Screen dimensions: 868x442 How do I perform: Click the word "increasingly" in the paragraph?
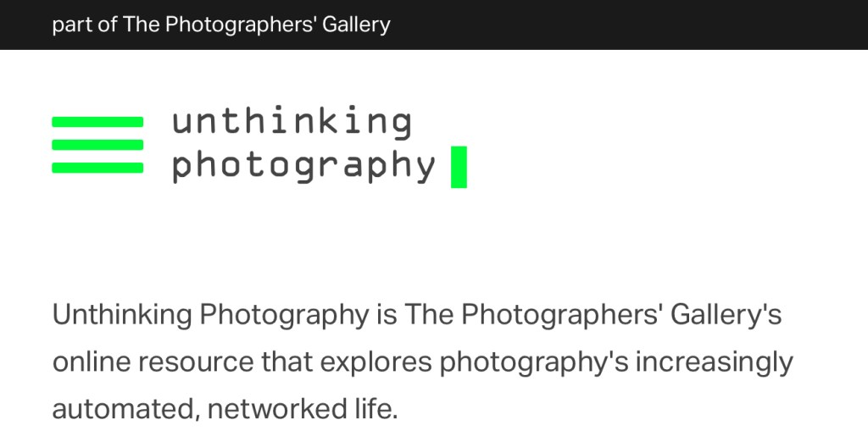[715, 362]
